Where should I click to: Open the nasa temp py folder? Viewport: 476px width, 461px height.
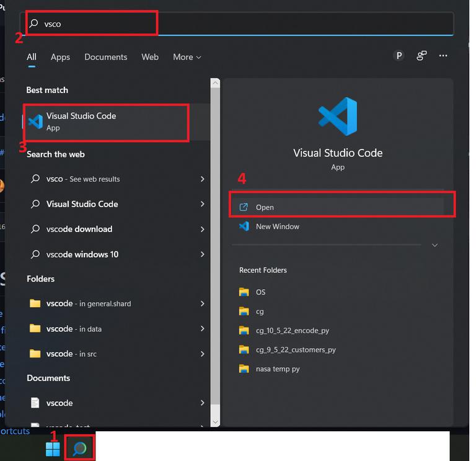click(x=278, y=369)
